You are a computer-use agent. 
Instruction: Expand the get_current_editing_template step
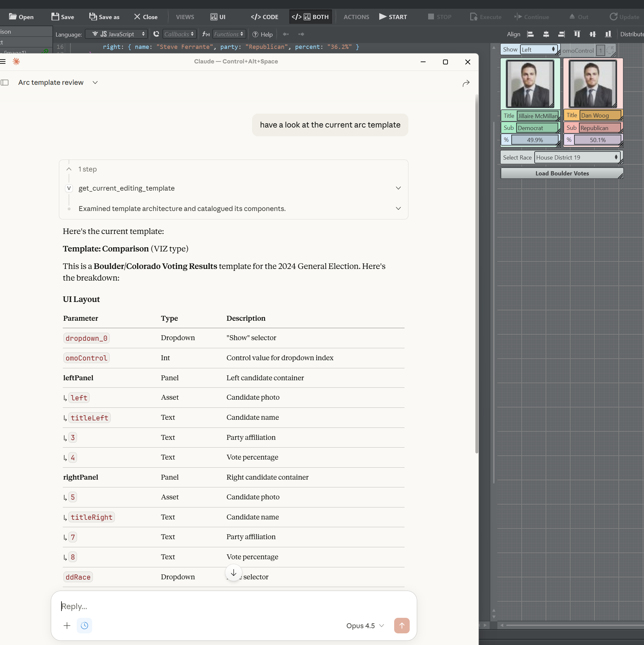[398, 188]
